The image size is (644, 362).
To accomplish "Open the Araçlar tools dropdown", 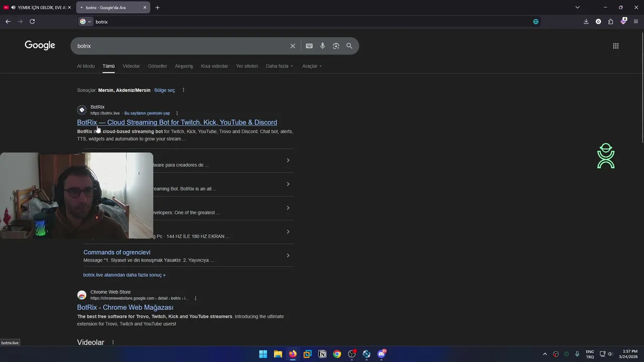I will click(312, 66).
